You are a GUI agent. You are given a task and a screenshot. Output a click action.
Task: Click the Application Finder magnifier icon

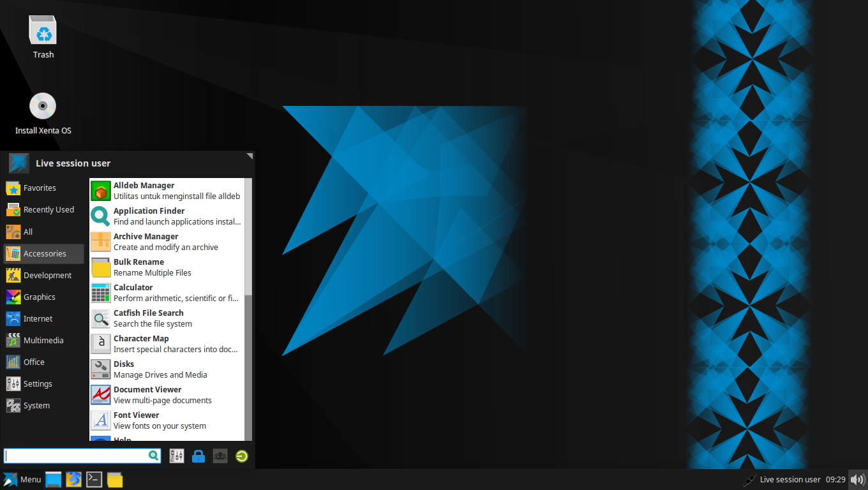(x=101, y=216)
